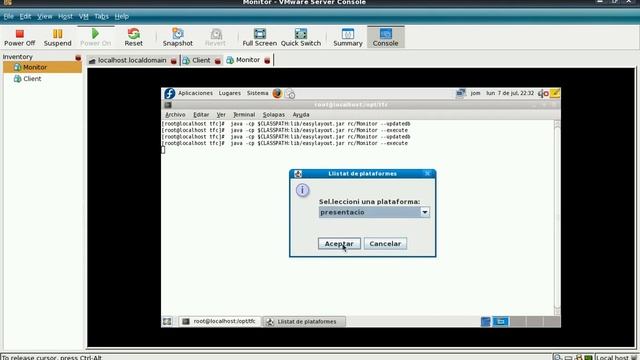Suspend the virtual machine

[x=58, y=38]
